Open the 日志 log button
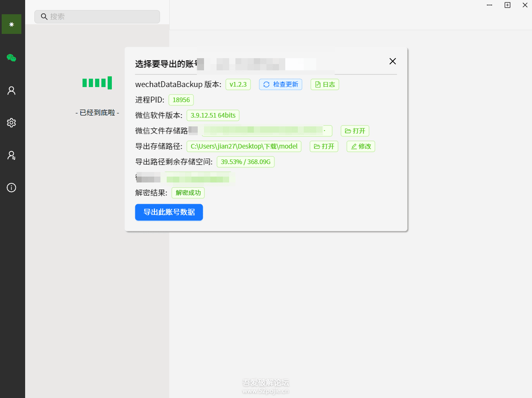Image resolution: width=532 pixels, height=398 pixels. 325,85
